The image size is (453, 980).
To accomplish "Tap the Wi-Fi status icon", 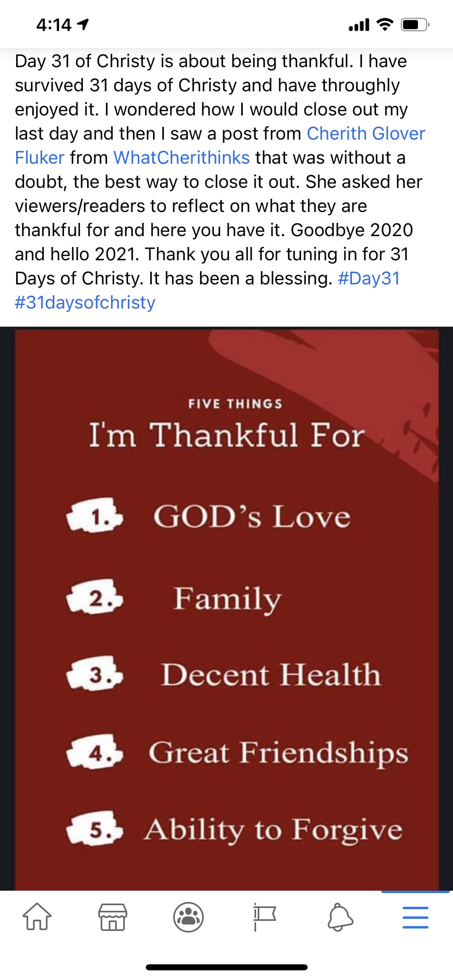I will pyautogui.click(x=385, y=25).
